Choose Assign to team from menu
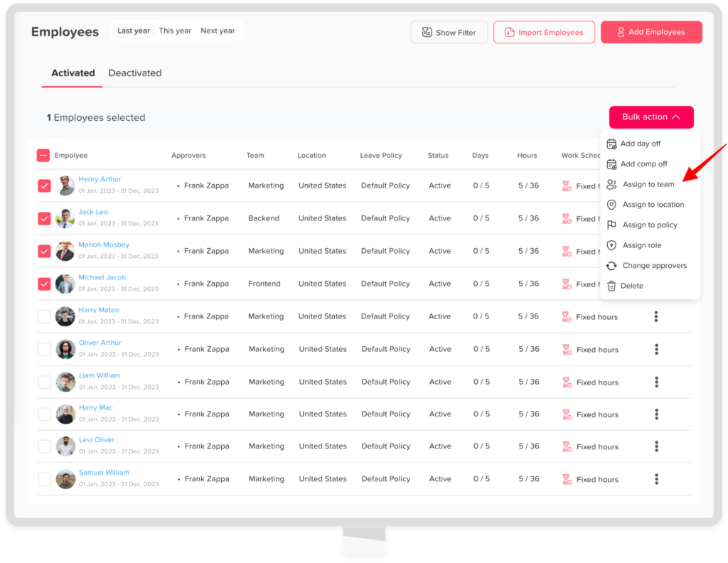The image size is (728, 563). click(648, 185)
